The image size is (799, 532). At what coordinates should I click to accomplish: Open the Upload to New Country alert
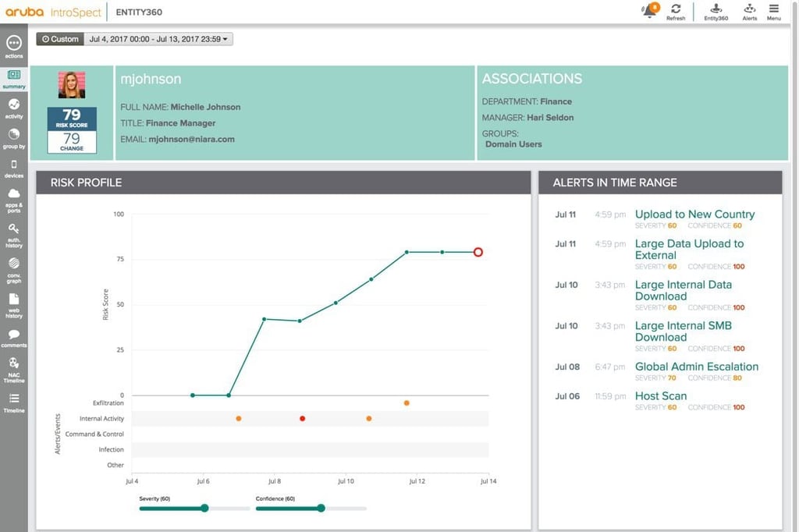point(694,214)
